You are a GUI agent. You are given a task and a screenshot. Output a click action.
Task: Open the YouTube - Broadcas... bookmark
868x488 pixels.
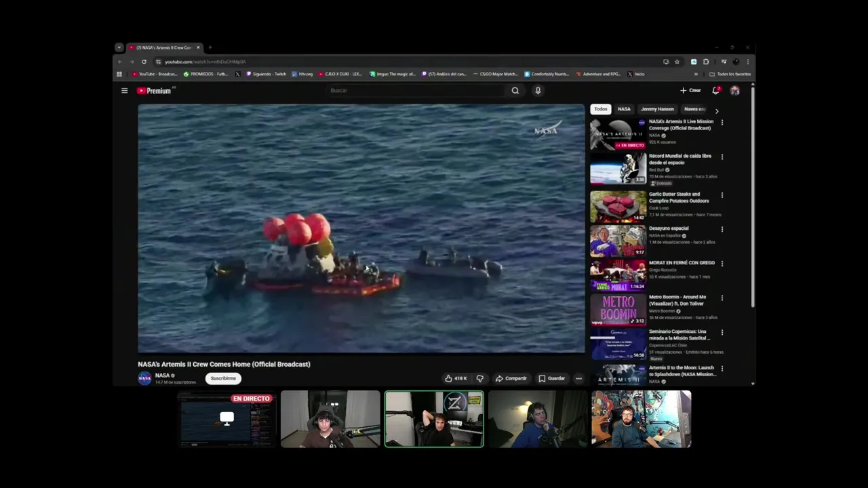point(155,74)
